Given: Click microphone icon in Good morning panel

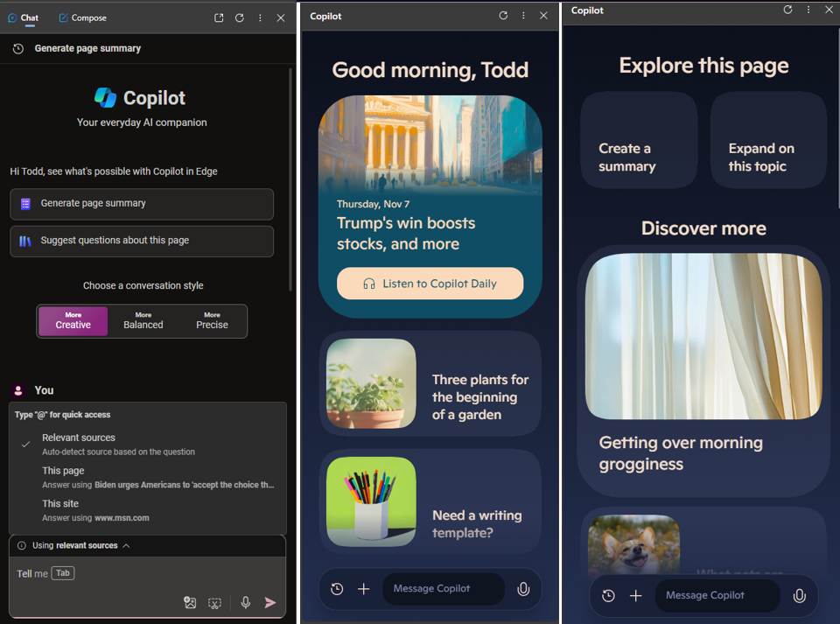Looking at the screenshot, I should pos(523,589).
